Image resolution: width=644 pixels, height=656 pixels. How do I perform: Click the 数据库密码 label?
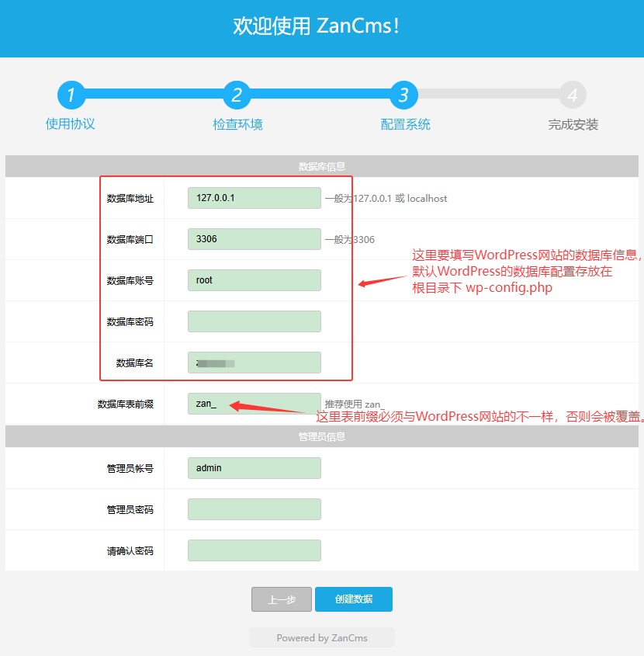click(130, 321)
